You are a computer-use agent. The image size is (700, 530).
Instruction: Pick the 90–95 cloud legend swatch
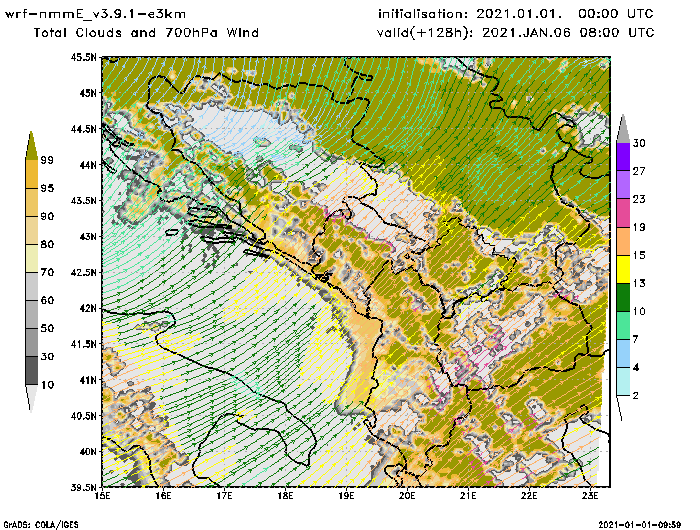(x=32, y=202)
